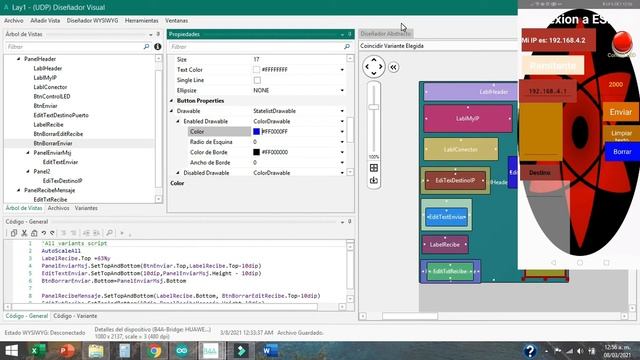The height and width of the screenshot is (360, 640).
Task: Select the EditTextEnviar view in designer canvas
Action: tap(447, 217)
